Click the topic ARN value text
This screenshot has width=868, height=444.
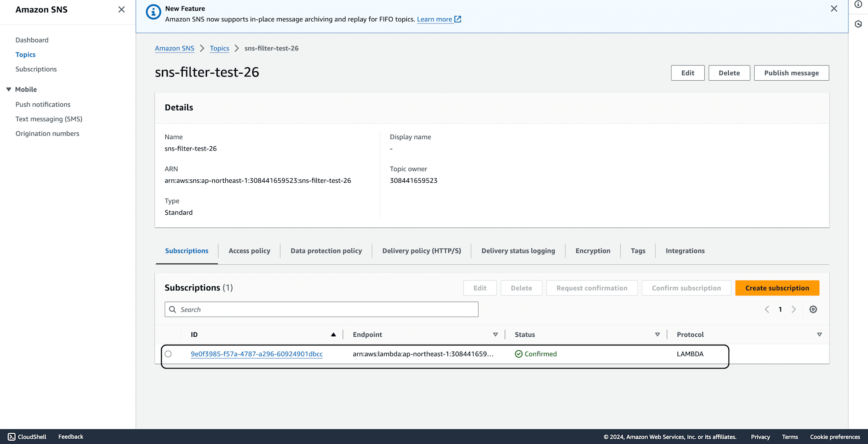[258, 181]
